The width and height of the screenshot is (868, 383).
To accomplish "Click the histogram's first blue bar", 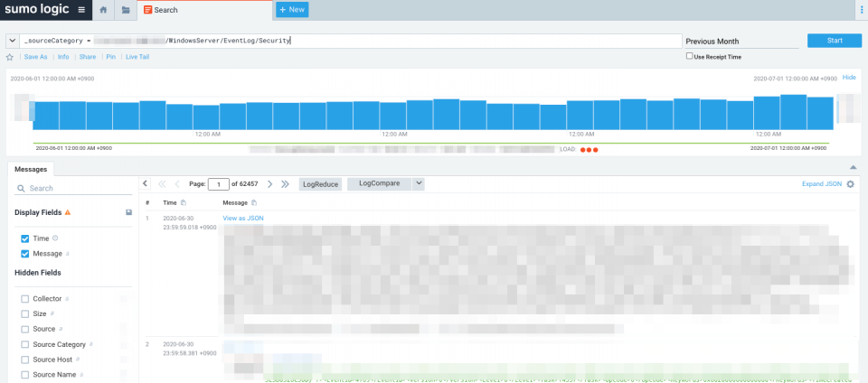I will (x=46, y=116).
